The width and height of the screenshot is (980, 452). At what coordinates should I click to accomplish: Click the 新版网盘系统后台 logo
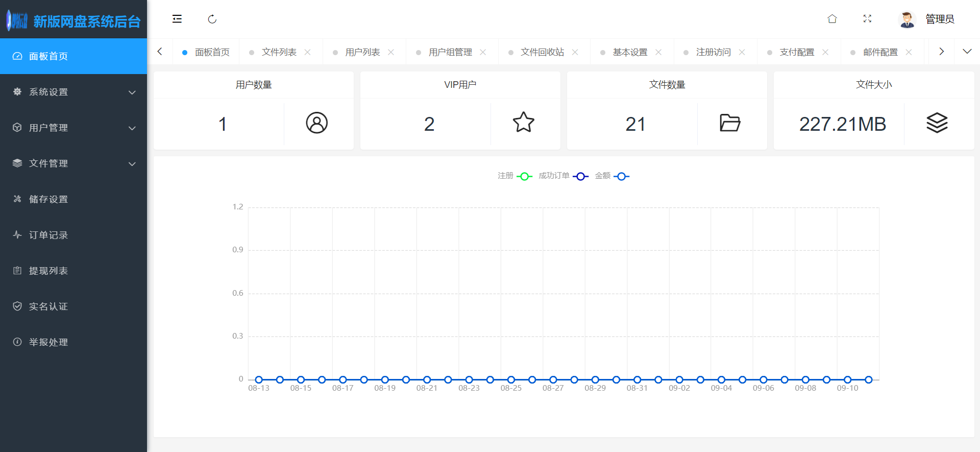coord(73,21)
